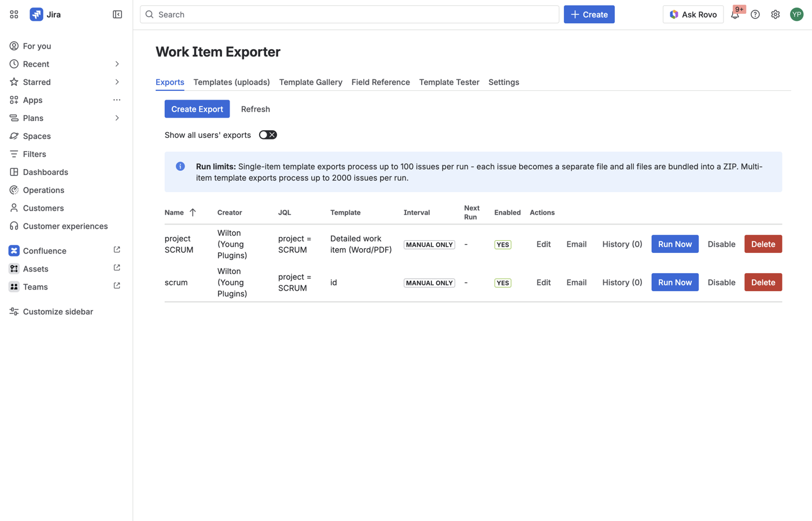Open Dashboards from the sidebar
812x521 pixels.
click(44, 171)
